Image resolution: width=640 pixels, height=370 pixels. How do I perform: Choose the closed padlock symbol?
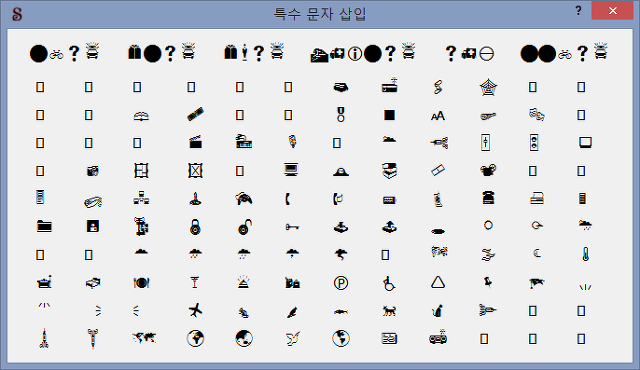point(196,227)
